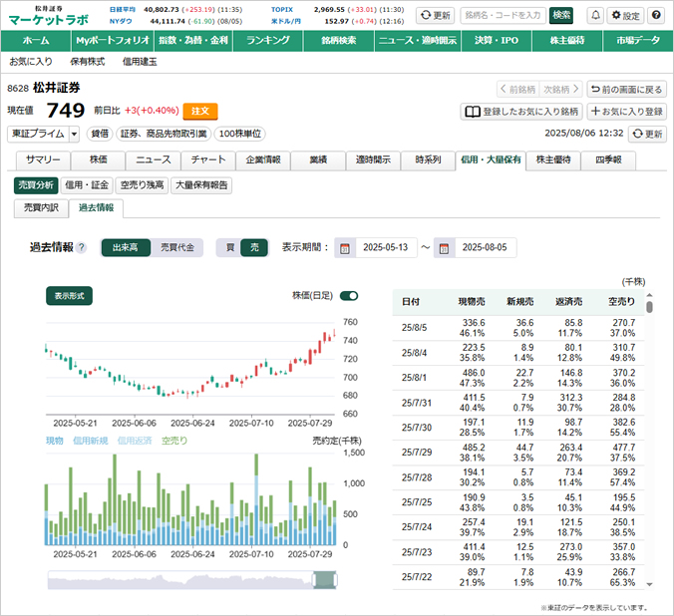Click the start date calendar icon
The height and width of the screenshot is (616, 674).
point(345,248)
